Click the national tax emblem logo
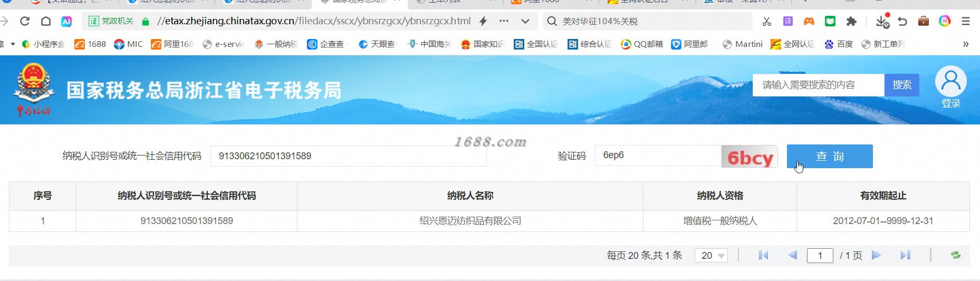 click(34, 90)
